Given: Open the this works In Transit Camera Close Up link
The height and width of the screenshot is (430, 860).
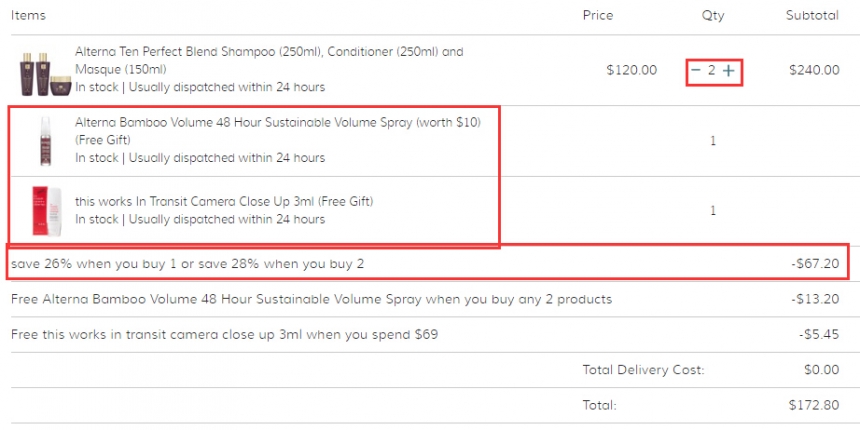Looking at the screenshot, I should pos(224,201).
